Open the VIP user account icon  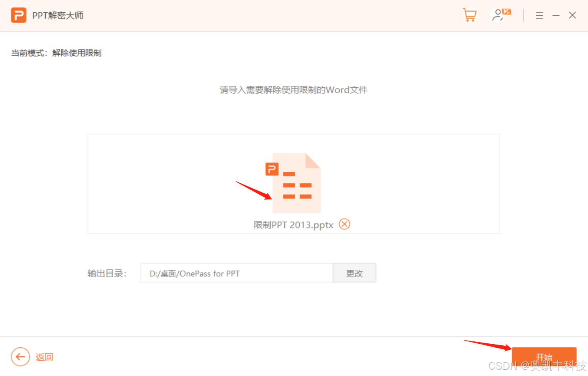tap(501, 15)
